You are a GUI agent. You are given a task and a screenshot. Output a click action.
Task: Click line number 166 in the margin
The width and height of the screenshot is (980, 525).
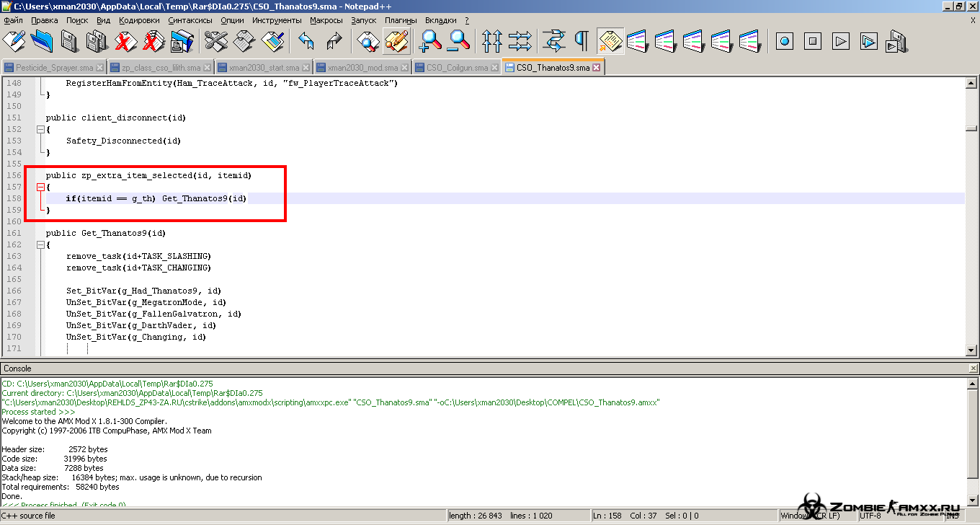(x=14, y=291)
